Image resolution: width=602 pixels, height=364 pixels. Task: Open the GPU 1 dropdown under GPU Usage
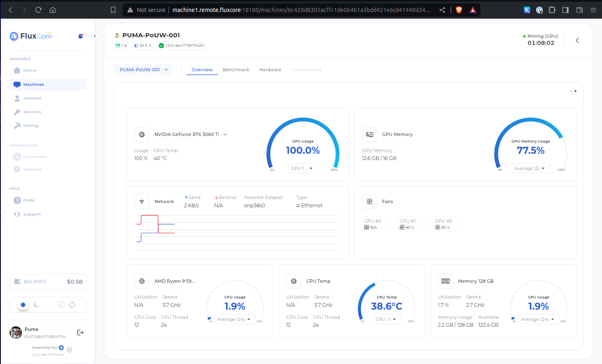pos(302,168)
